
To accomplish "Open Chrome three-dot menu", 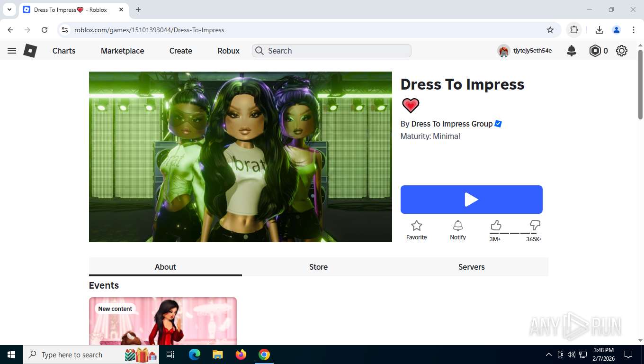I will point(634,30).
